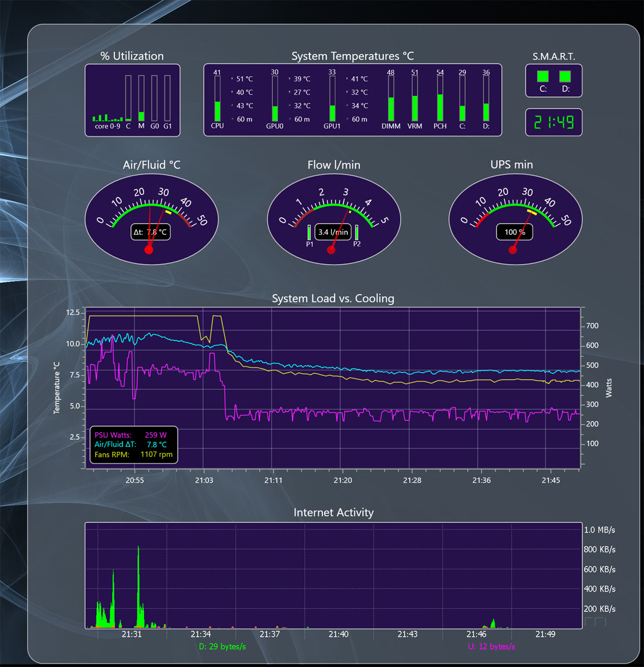Click the PCH temperature bar
This screenshot has width=644, height=667.
440,99
